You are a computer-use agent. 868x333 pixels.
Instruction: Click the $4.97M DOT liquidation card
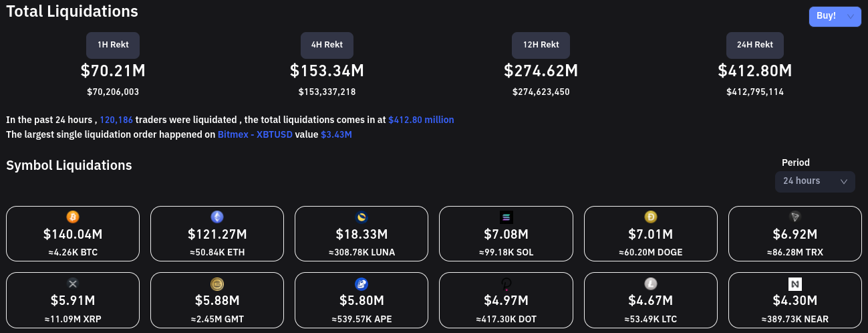click(506, 300)
